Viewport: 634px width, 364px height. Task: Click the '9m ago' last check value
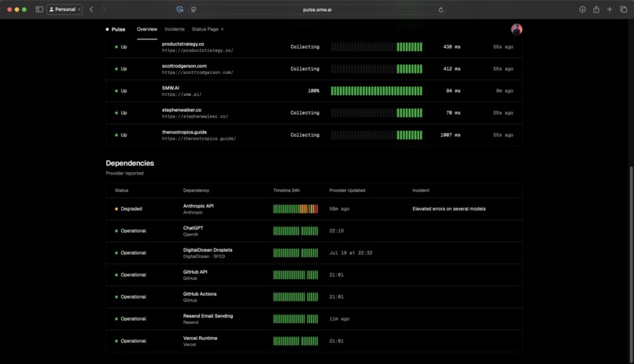(505, 91)
